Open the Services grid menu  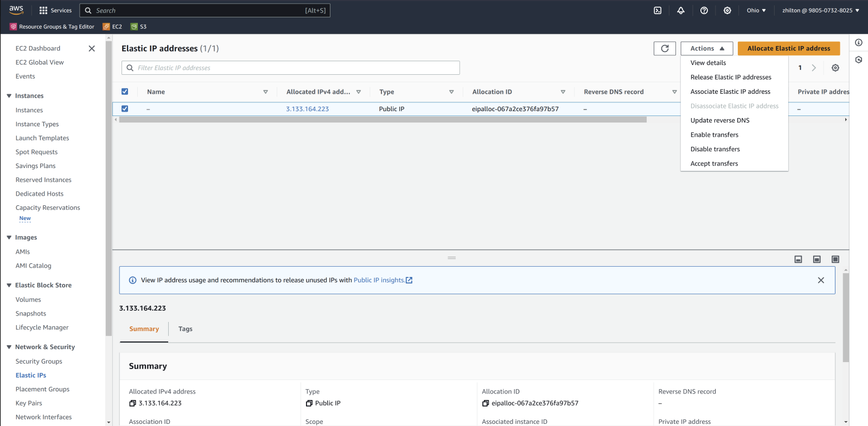pos(55,10)
